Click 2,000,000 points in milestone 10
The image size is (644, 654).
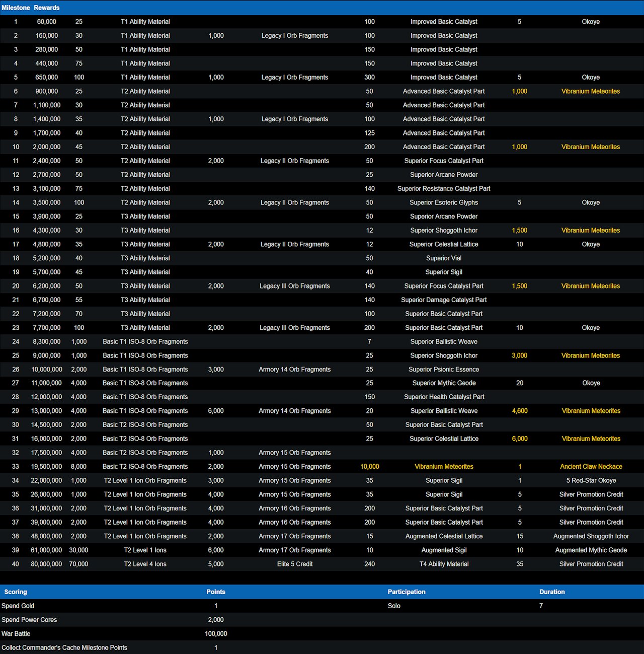(47, 147)
